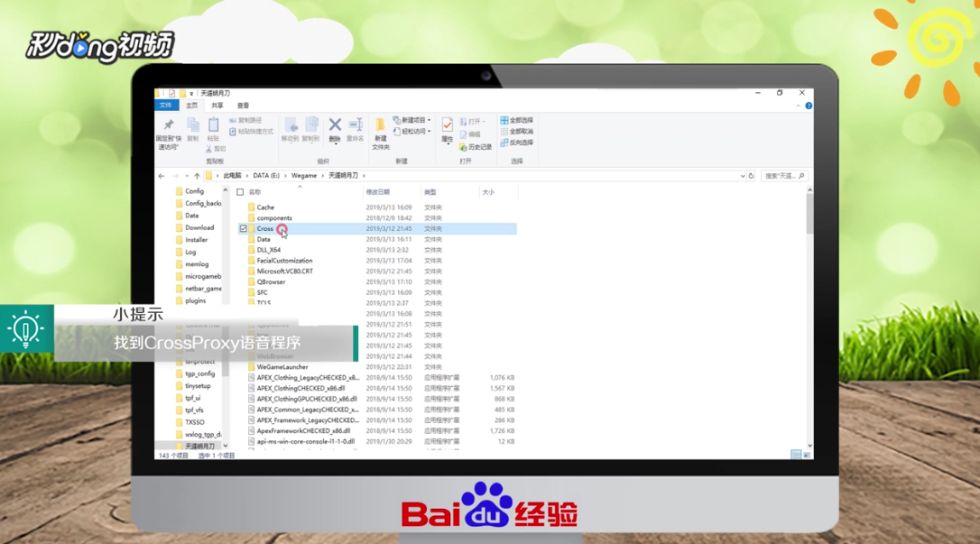Click inside the search box
The image size is (980, 544).
coord(783,174)
